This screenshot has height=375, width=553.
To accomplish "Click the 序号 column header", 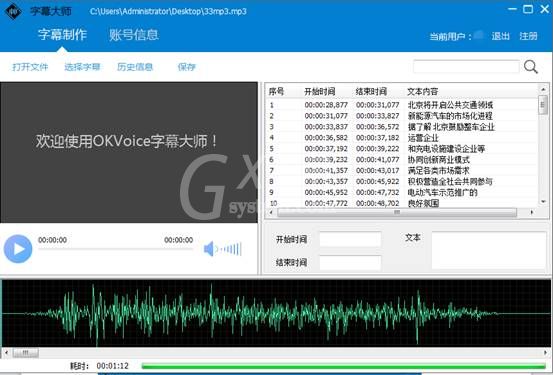I will (x=276, y=92).
